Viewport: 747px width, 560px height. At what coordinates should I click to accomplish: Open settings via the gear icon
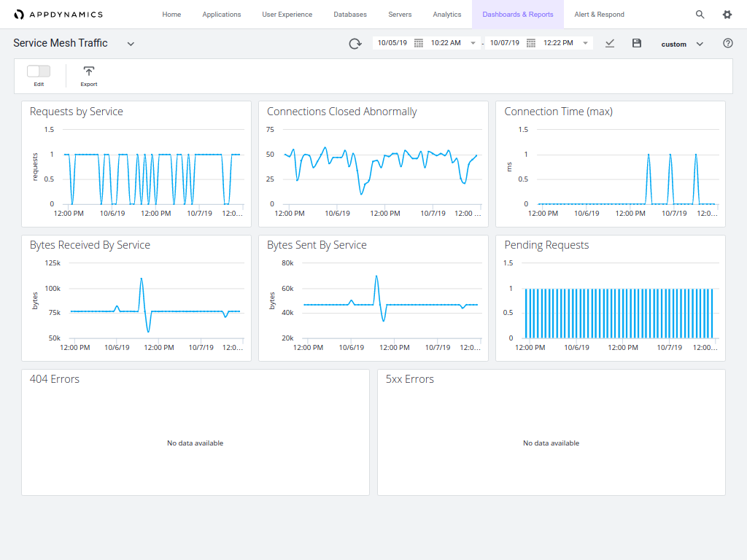(727, 14)
